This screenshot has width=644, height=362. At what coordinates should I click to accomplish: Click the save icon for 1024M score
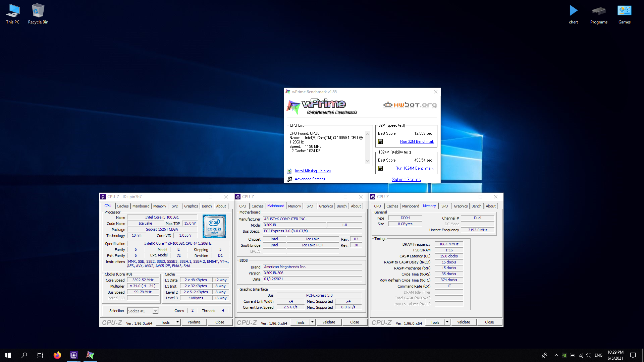point(380,168)
